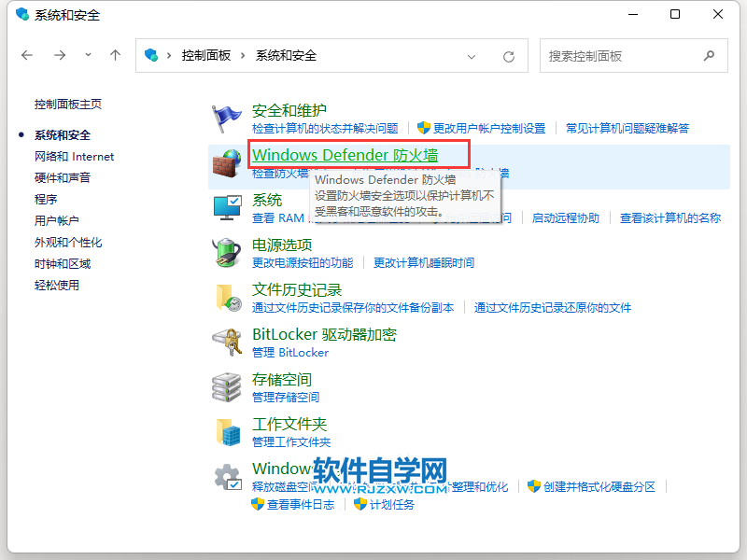Open 时钟和区域 category
Screen dimensions: 747x560
tap(63, 264)
